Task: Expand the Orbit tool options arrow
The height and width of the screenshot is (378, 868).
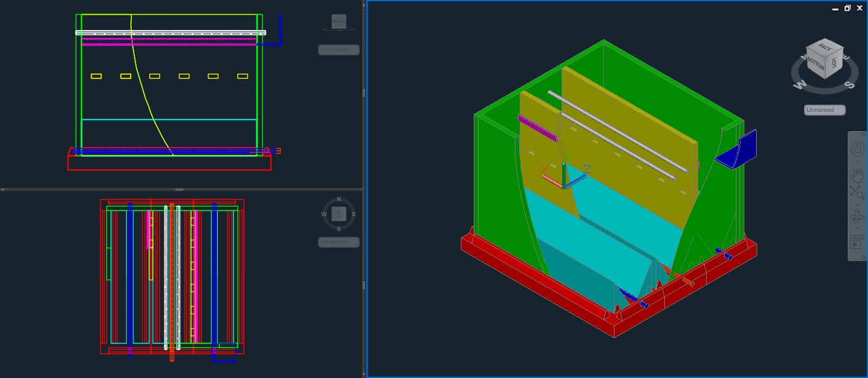Action: point(858,229)
